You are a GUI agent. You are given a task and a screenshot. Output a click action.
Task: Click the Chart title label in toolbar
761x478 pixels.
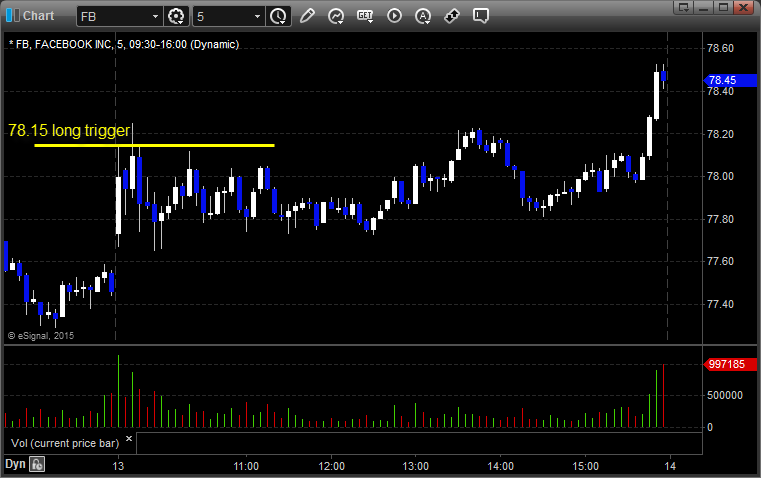coord(39,16)
